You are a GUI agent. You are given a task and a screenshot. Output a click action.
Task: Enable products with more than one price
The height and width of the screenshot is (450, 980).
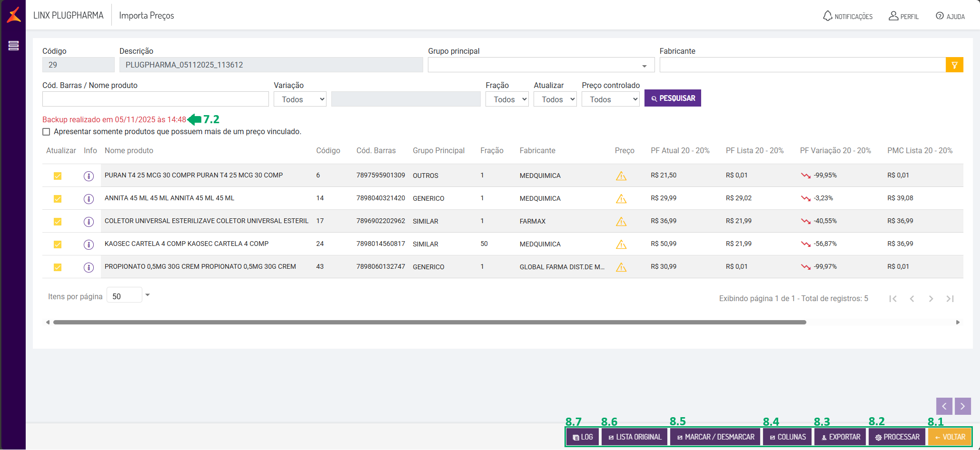click(x=46, y=132)
